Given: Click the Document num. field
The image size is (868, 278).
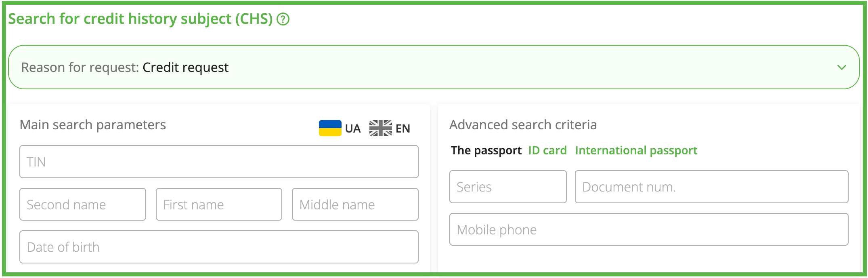Looking at the screenshot, I should pos(711,187).
